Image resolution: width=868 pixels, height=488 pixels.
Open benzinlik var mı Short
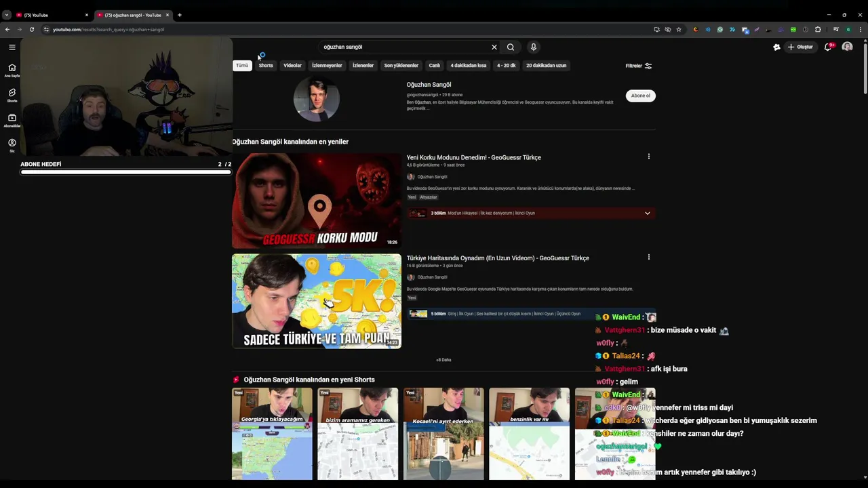point(529,434)
